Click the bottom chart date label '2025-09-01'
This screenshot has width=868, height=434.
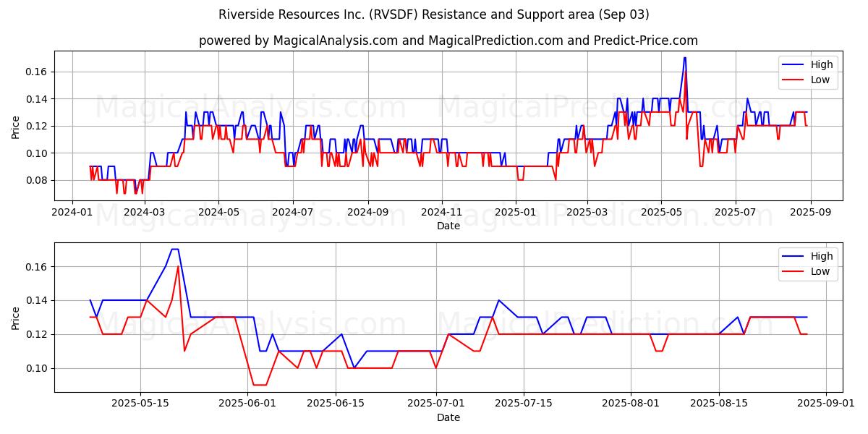(825, 404)
